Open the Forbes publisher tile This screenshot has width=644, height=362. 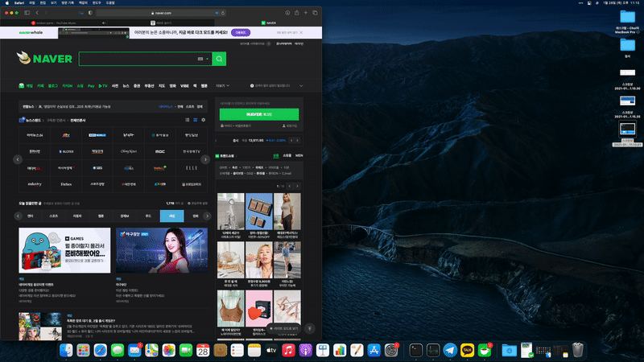tap(66, 184)
